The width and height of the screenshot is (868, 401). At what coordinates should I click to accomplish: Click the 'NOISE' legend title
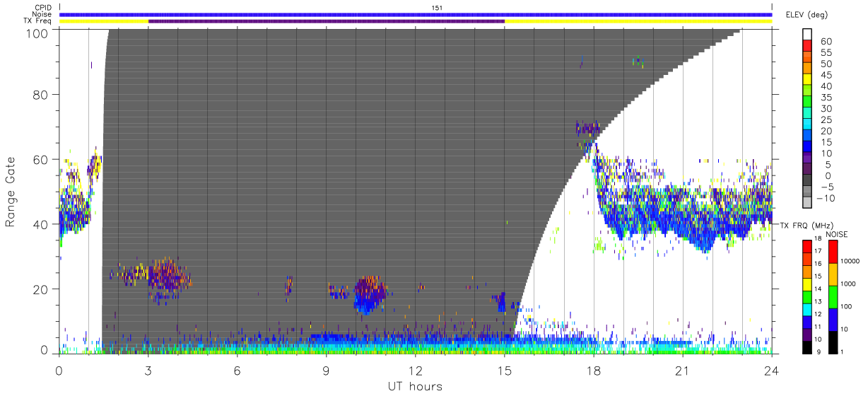pyautogui.click(x=837, y=234)
